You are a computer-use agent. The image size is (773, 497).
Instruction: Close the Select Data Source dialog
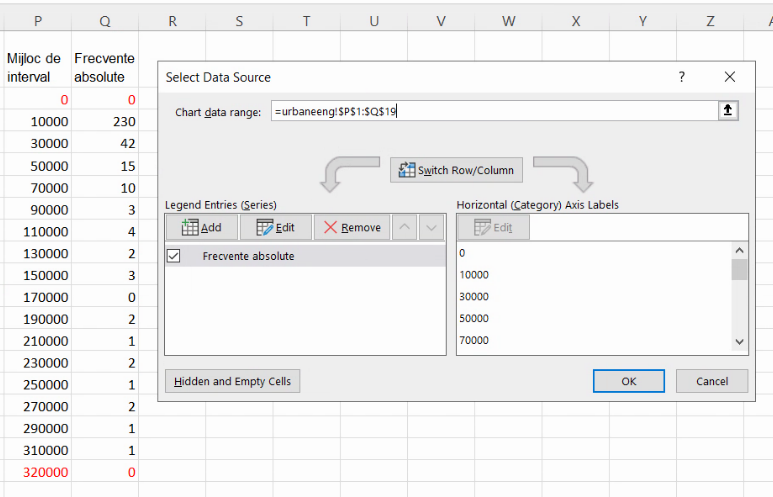(x=730, y=77)
